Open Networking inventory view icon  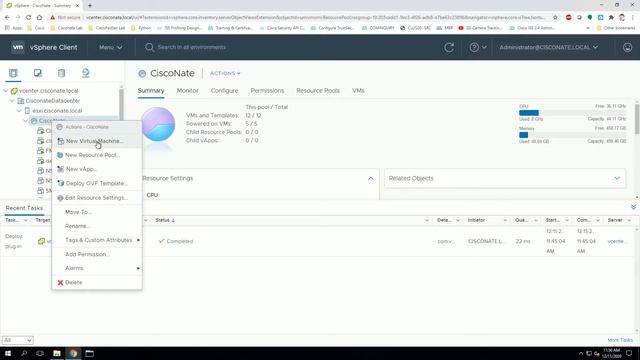[x=86, y=73]
